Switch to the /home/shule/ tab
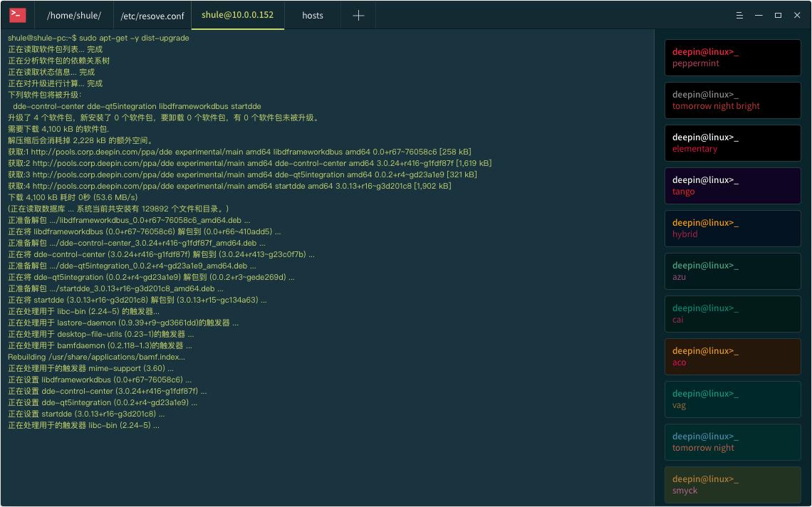 click(x=73, y=15)
